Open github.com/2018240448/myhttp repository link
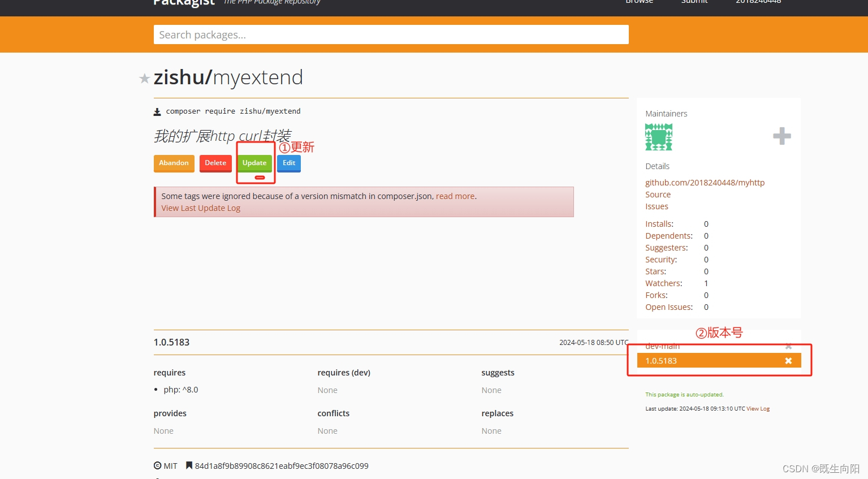Viewport: 868px width, 479px height. [705, 183]
